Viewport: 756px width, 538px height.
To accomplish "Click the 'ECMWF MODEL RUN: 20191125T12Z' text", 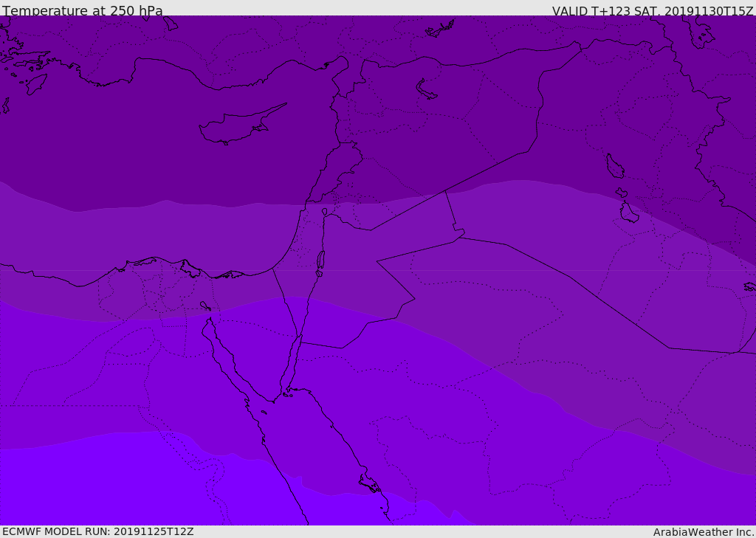I will coord(98,531).
